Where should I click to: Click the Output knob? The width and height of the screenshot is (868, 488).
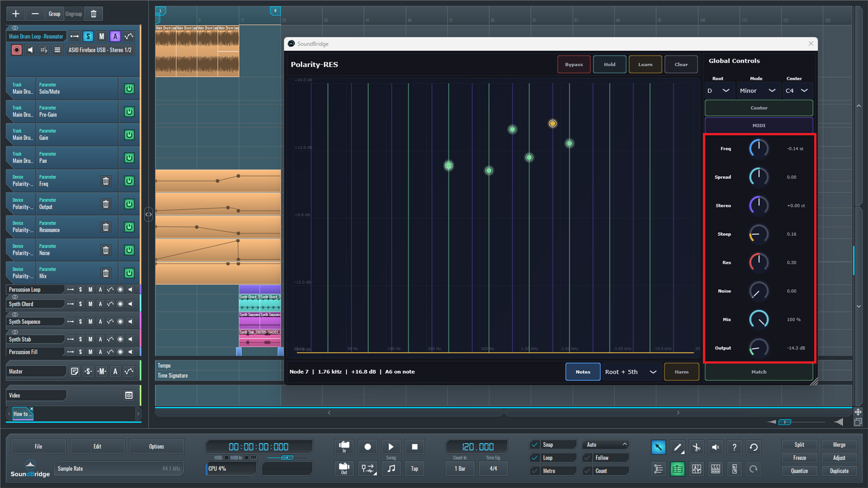pos(759,348)
